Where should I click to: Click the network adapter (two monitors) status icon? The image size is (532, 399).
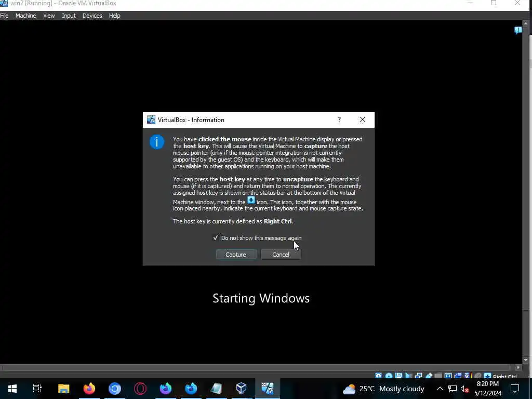click(x=418, y=376)
